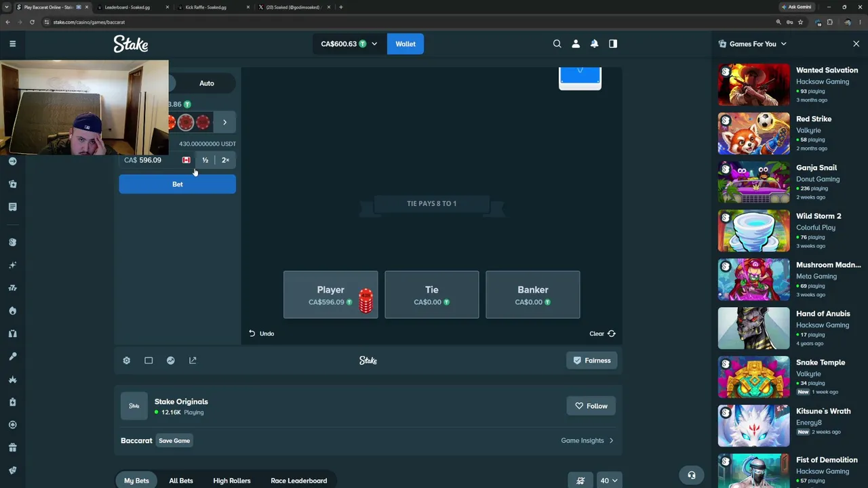Open the flame sidebar icon
This screenshot has width=868, height=488.
[x=12, y=310]
